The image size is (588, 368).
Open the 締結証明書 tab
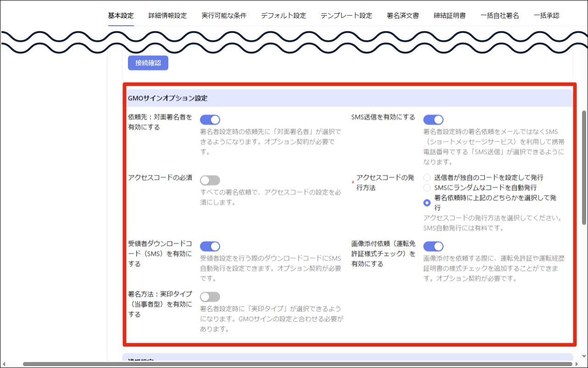[x=449, y=16]
